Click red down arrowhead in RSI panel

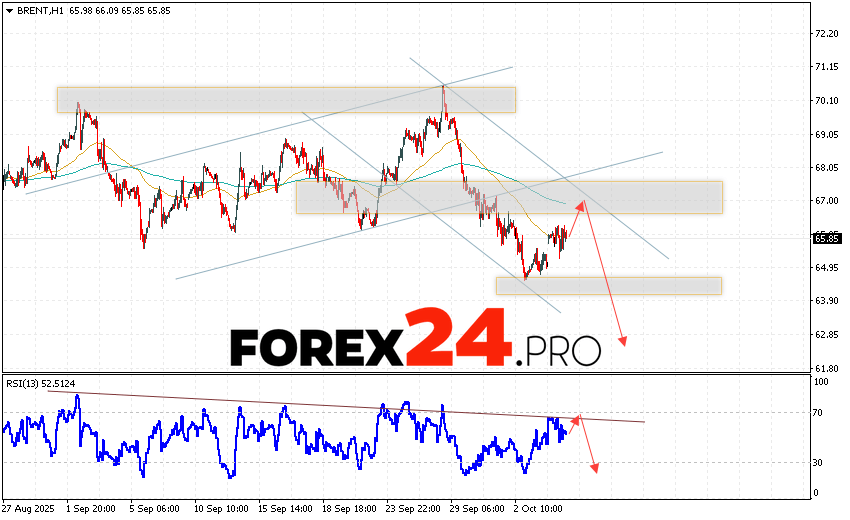point(596,467)
